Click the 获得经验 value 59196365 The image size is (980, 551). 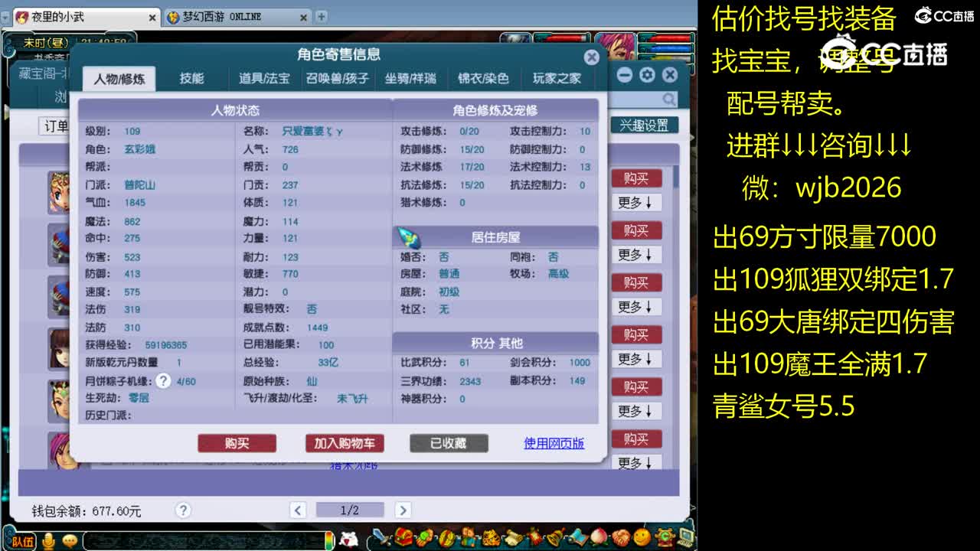[x=166, y=345]
